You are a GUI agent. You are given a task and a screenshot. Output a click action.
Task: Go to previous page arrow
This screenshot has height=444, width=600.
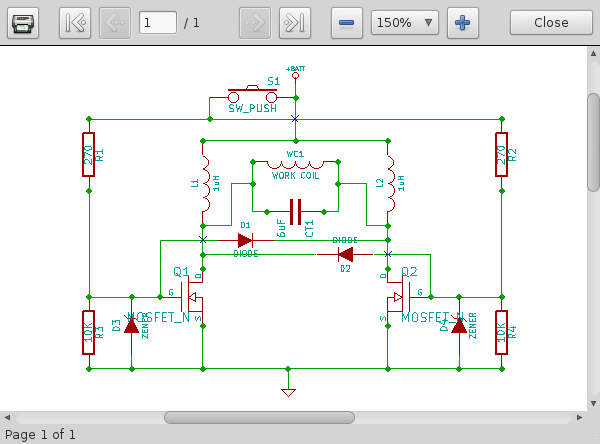(x=115, y=23)
